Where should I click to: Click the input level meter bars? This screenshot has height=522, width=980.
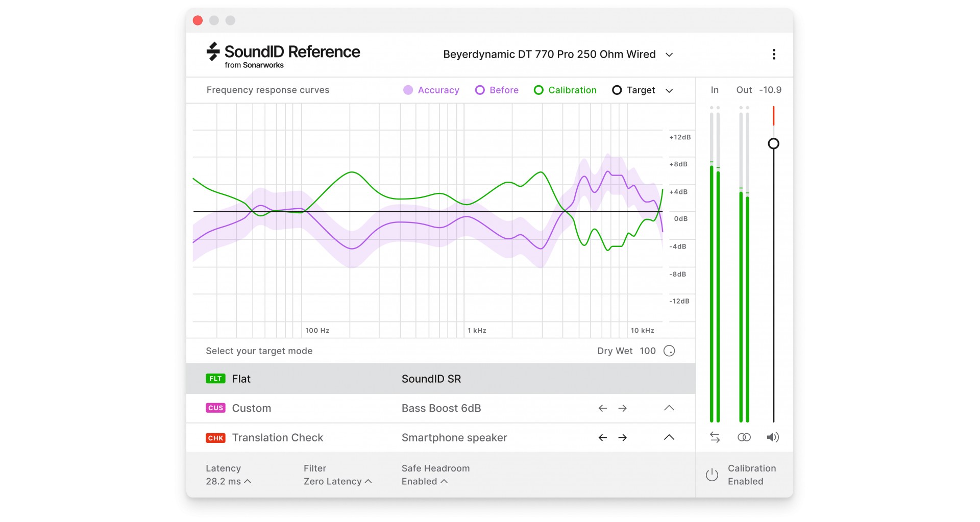pyautogui.click(x=715, y=264)
